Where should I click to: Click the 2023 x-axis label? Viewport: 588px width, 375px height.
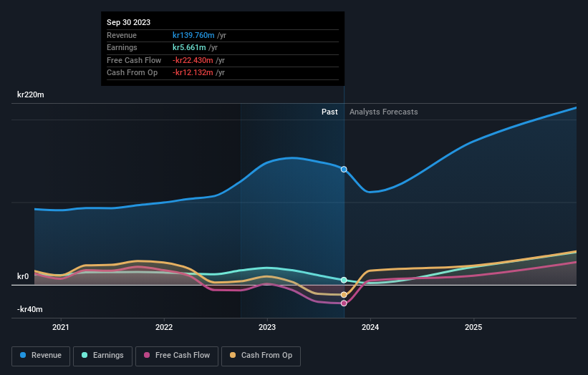267,327
